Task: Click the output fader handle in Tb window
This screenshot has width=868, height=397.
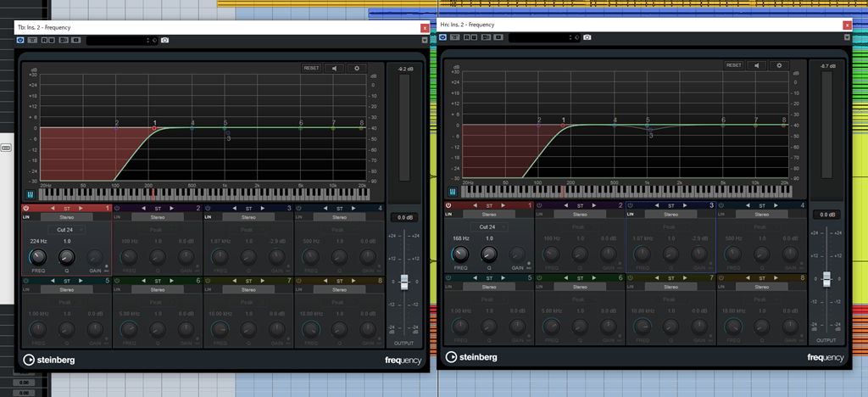Action: [x=404, y=281]
